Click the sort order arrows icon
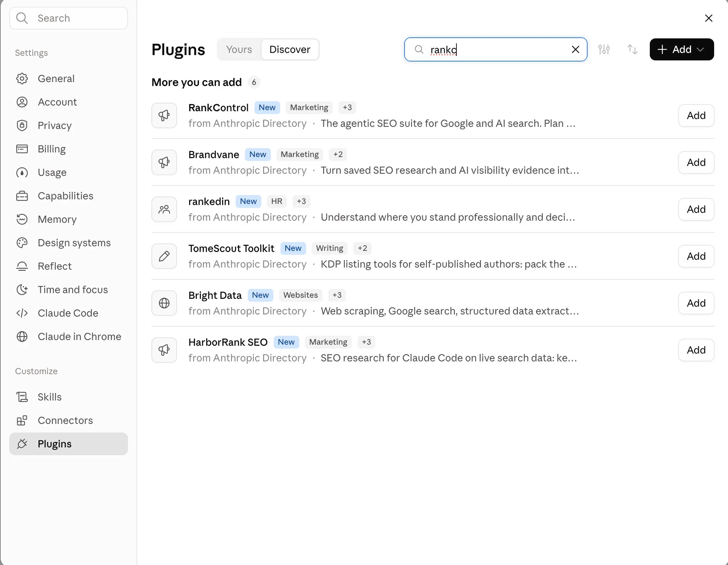This screenshot has width=728, height=565. 632,49
